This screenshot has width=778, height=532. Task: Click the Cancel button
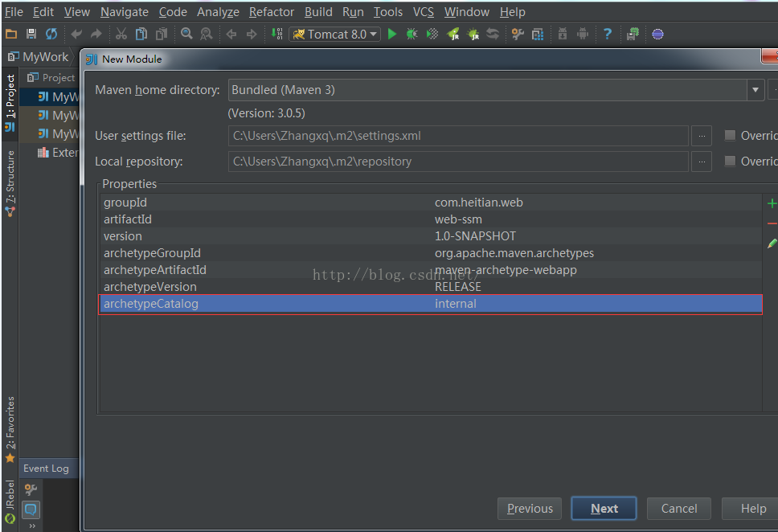(679, 509)
